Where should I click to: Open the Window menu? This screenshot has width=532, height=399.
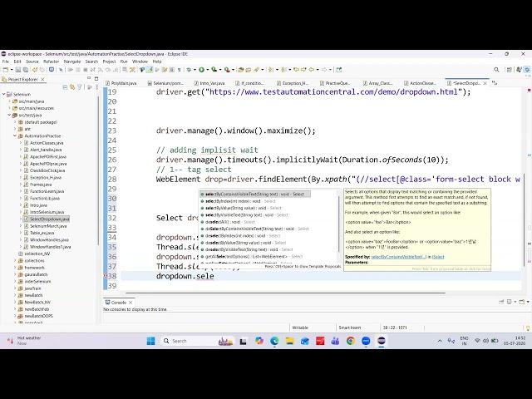(140, 62)
